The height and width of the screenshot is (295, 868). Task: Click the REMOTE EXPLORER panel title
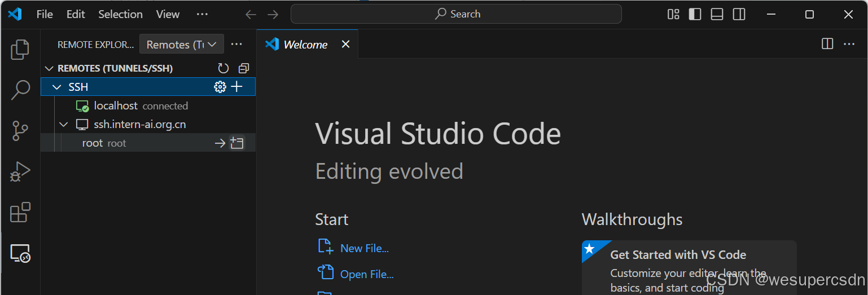(95, 44)
